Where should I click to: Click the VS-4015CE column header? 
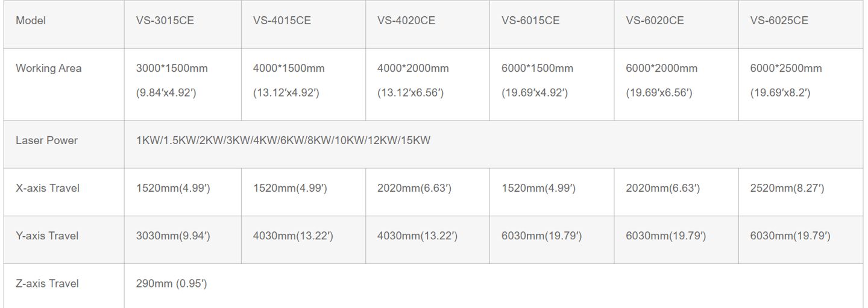(x=303, y=24)
